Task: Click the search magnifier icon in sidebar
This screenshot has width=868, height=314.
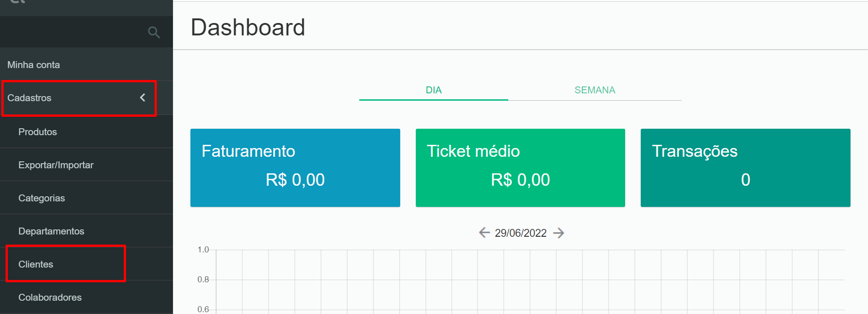Action: click(154, 32)
